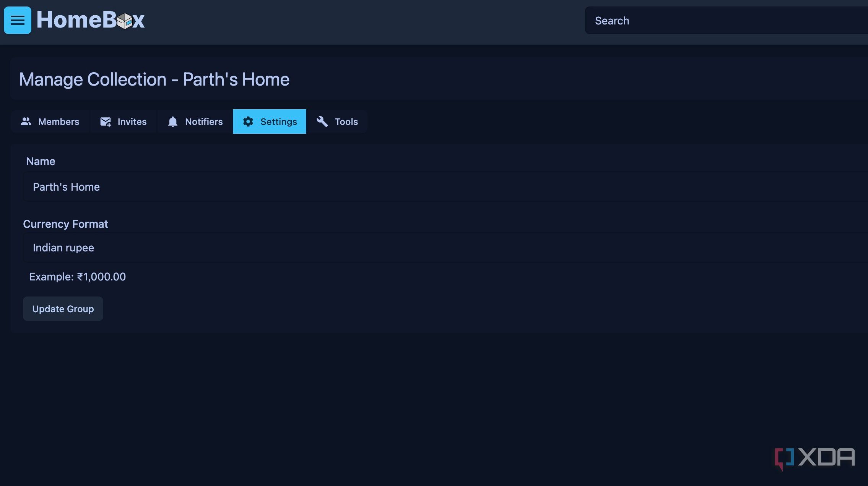The image size is (868, 486).
Task: Open the hamburger sidebar menu
Action: click(x=18, y=20)
